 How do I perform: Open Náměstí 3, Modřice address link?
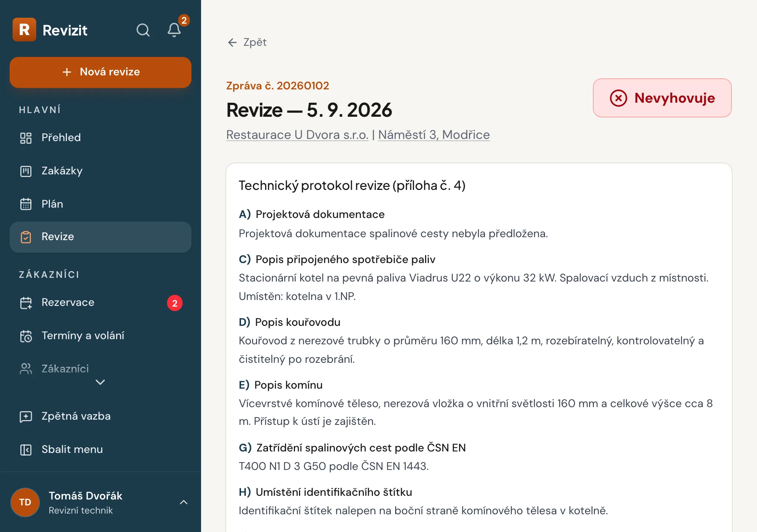point(434,135)
